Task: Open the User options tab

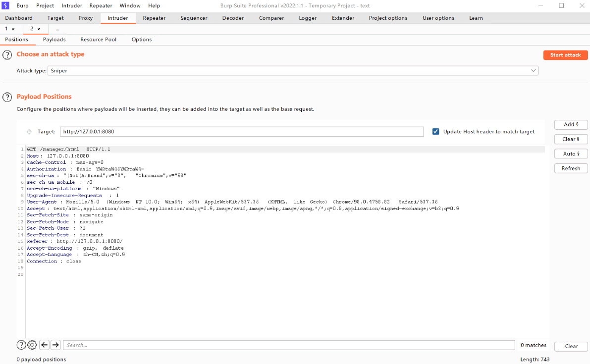Action: click(438, 18)
